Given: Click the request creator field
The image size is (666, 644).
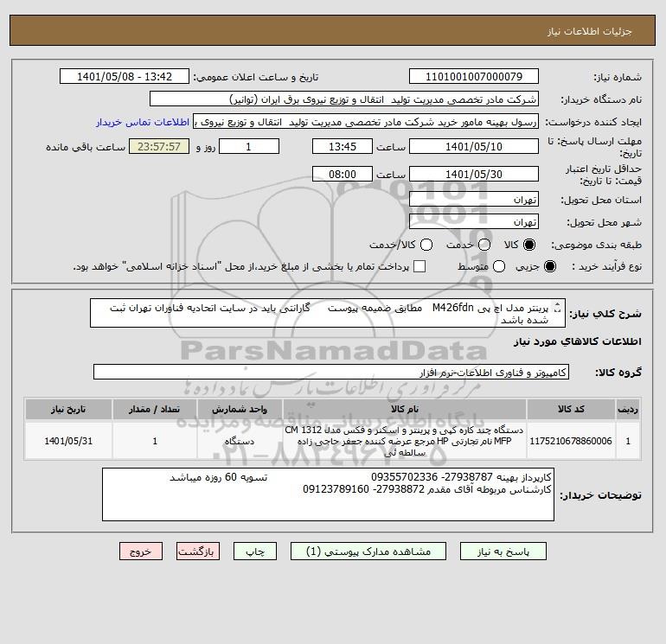Looking at the screenshot, I should pyautogui.click(x=366, y=121).
